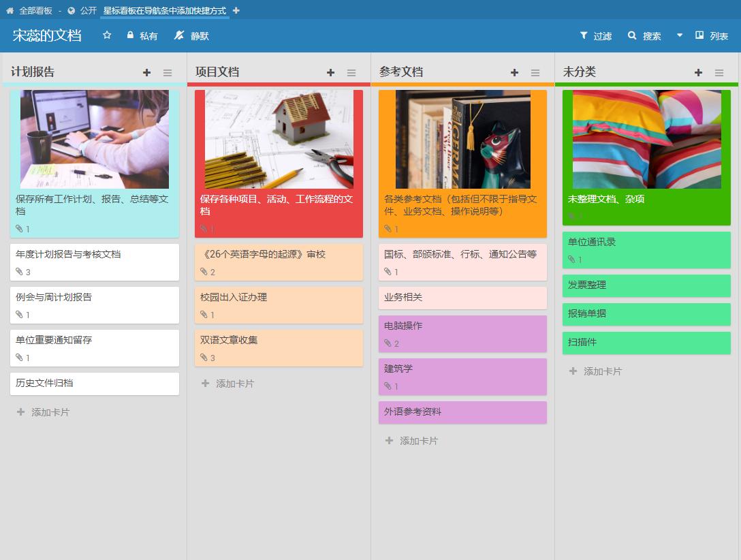Open card 例会与周计划报告

point(95,305)
